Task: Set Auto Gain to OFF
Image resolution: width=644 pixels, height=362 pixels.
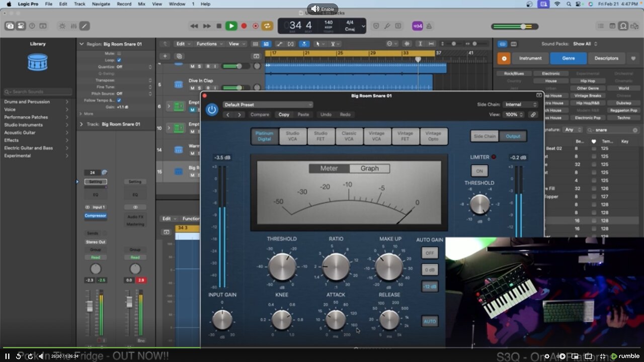Action: click(x=430, y=253)
